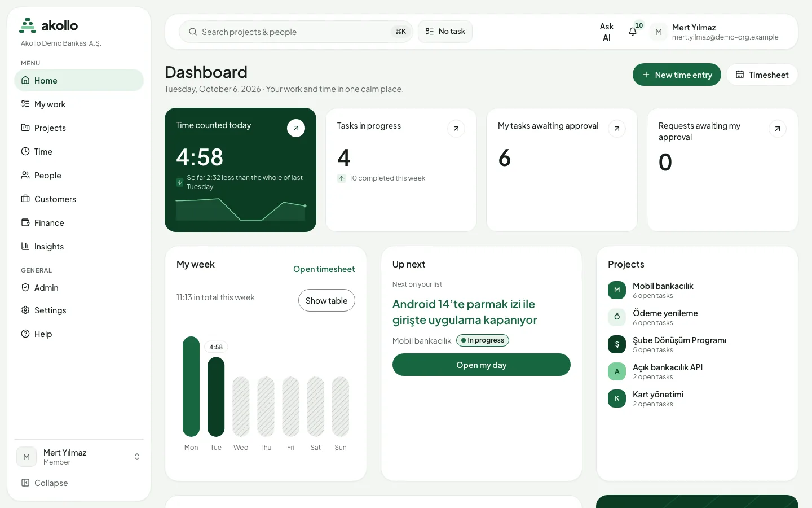Follow the Open timesheet link
Image resolution: width=812 pixels, height=508 pixels.
324,269
